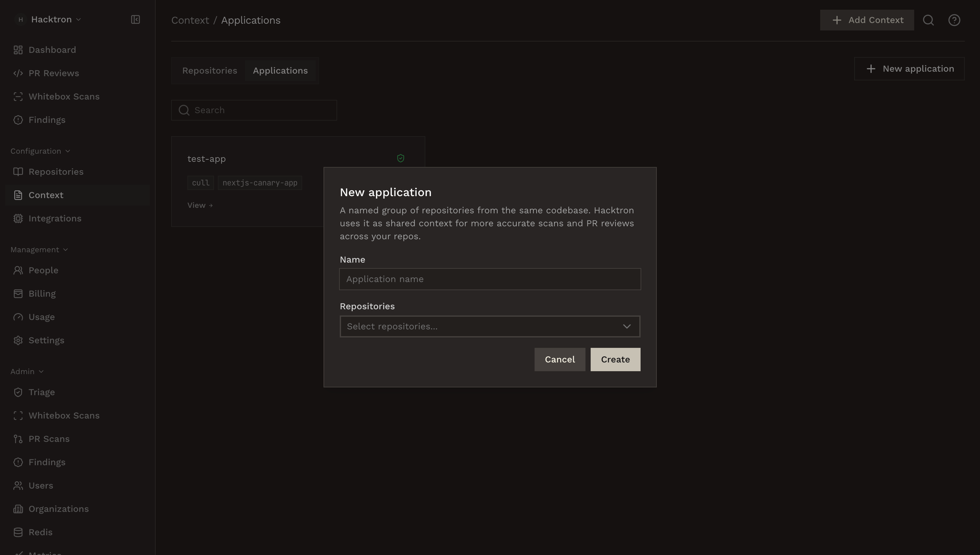The height and width of the screenshot is (555, 980).
Task: Click the chevron in repositories selector
Action: point(627,326)
